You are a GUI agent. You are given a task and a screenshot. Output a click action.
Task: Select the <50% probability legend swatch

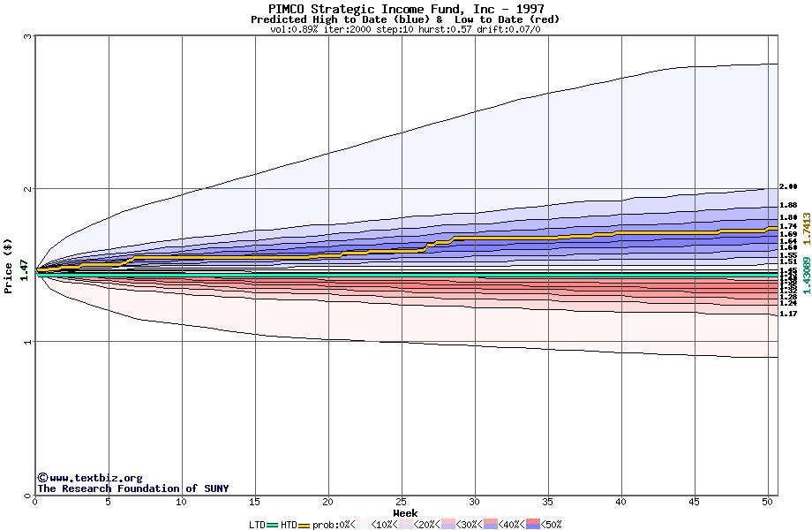click(x=533, y=524)
